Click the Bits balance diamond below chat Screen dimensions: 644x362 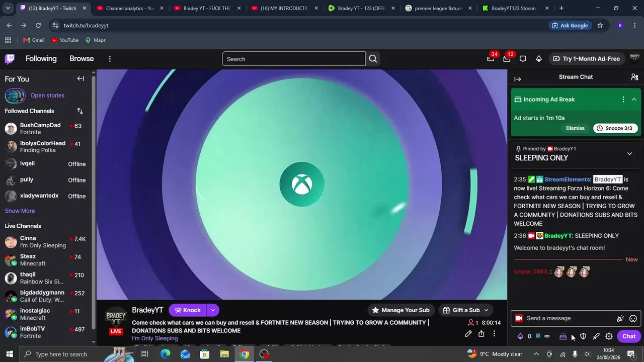coord(521,336)
